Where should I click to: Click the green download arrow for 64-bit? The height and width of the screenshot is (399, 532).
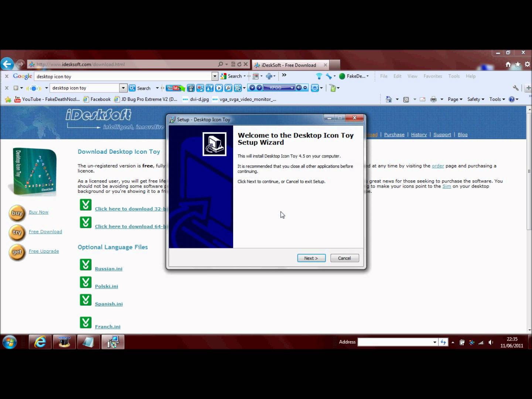tap(86, 222)
